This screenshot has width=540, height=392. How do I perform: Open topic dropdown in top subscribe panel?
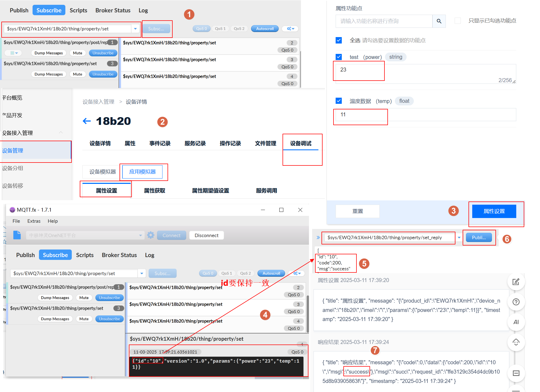point(136,29)
